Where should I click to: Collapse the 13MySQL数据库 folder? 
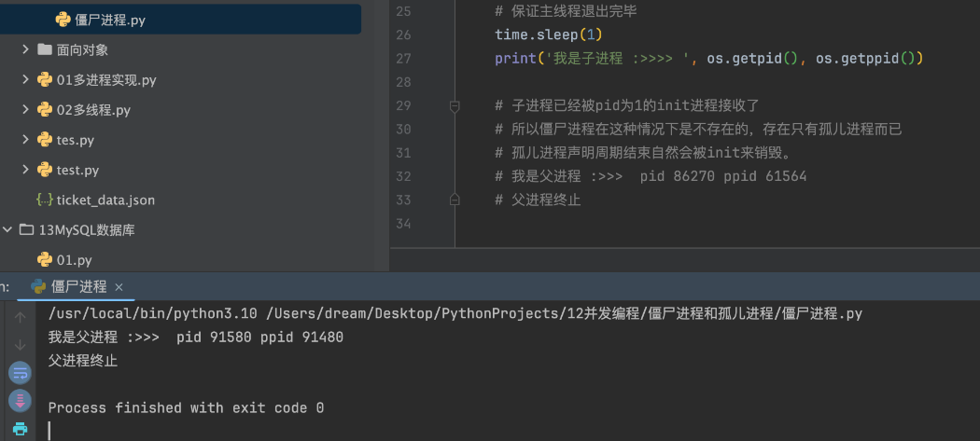7,230
